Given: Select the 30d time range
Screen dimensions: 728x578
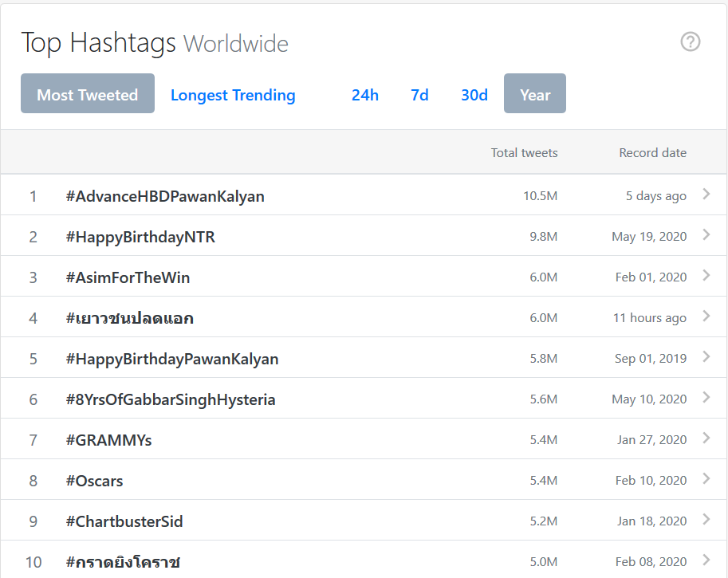Looking at the screenshot, I should [x=474, y=95].
